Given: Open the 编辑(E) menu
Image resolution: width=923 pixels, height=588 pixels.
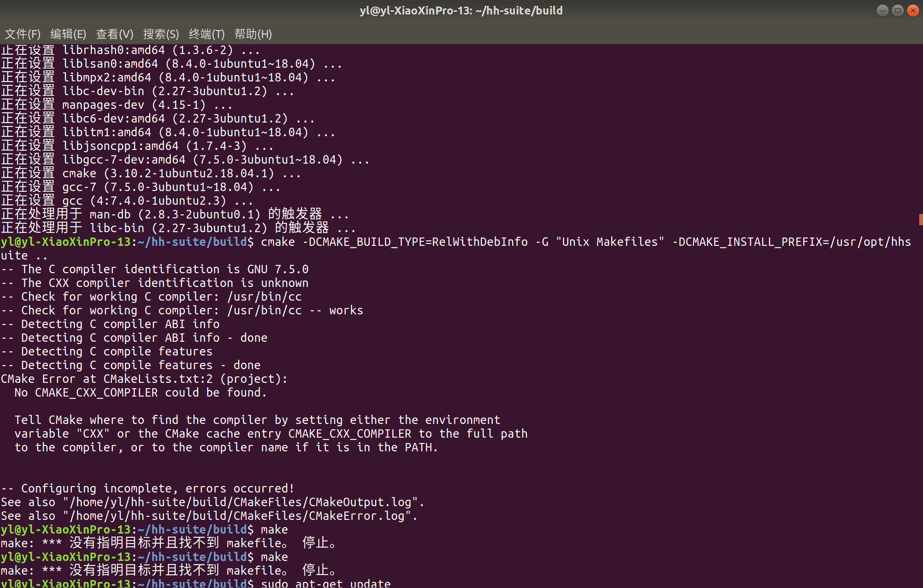Looking at the screenshot, I should click(x=68, y=34).
